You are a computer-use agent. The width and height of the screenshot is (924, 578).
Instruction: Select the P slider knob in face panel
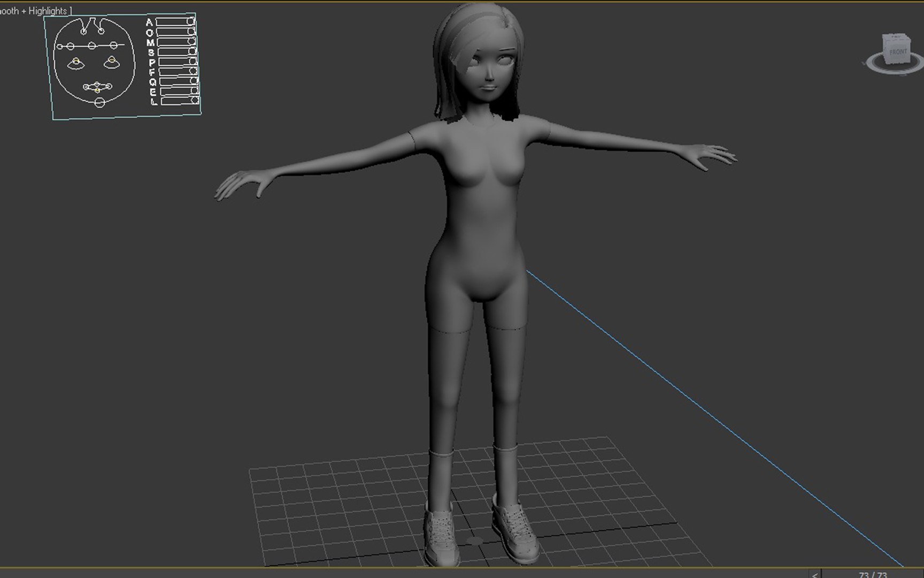(193, 61)
